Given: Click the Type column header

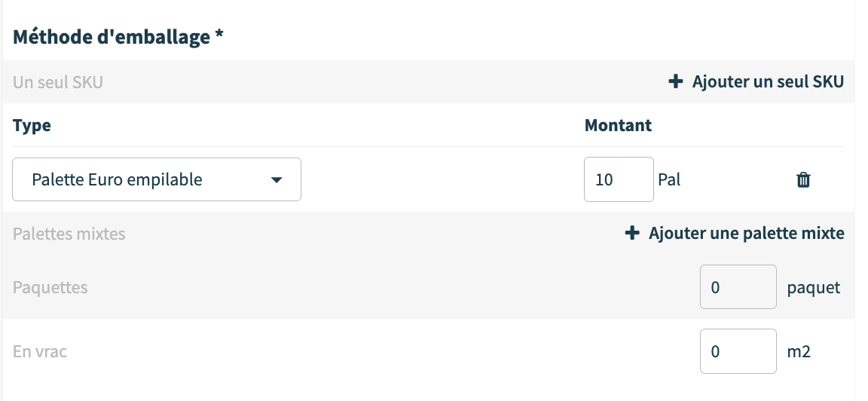Looking at the screenshot, I should click(x=32, y=126).
